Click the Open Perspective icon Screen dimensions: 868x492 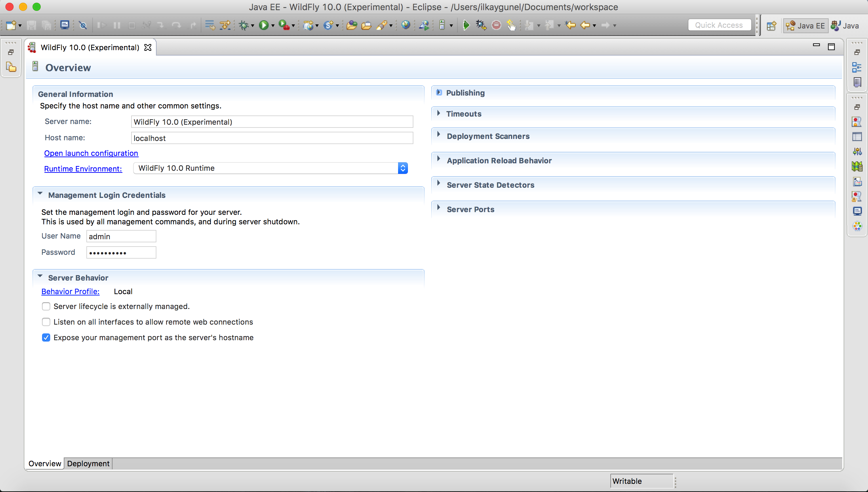(x=771, y=26)
